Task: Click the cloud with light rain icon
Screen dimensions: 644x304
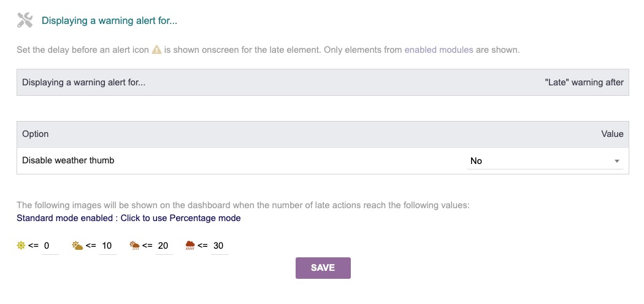Action: pyautogui.click(x=134, y=246)
